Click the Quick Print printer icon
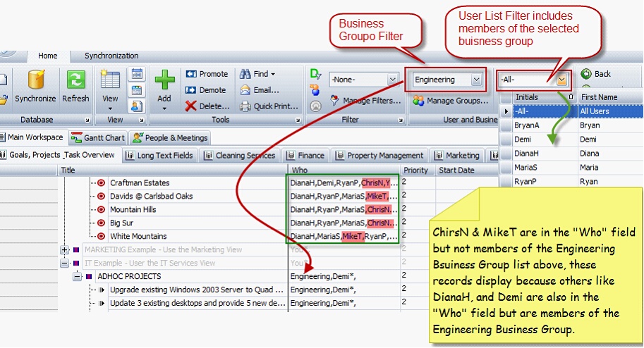The width and height of the screenshot is (644, 348). point(245,106)
